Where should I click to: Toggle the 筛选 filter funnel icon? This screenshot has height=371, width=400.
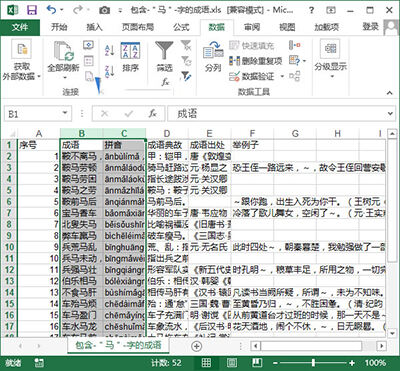pyautogui.click(x=164, y=57)
